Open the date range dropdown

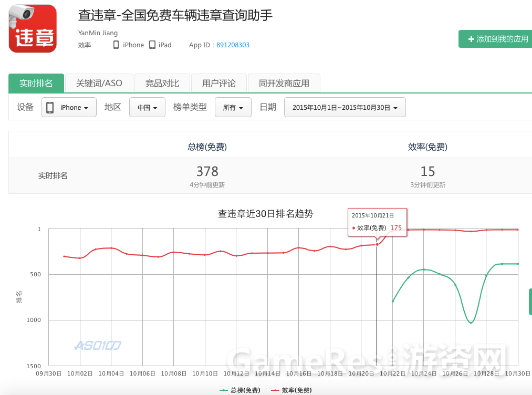click(345, 107)
